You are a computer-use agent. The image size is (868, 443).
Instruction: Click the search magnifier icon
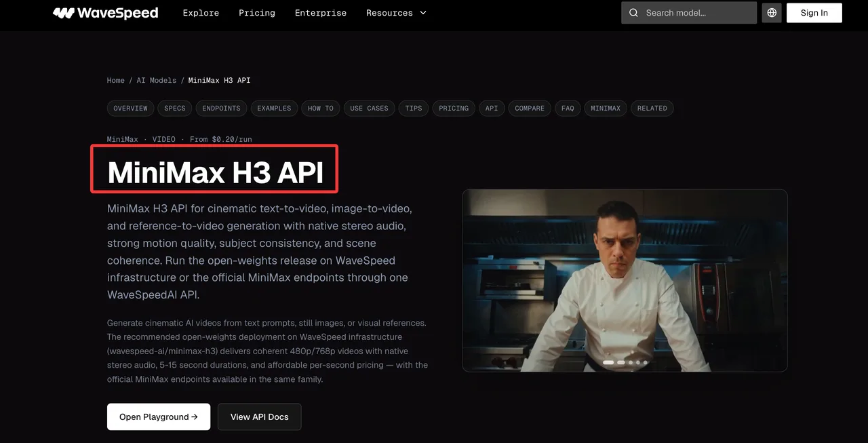[633, 13]
